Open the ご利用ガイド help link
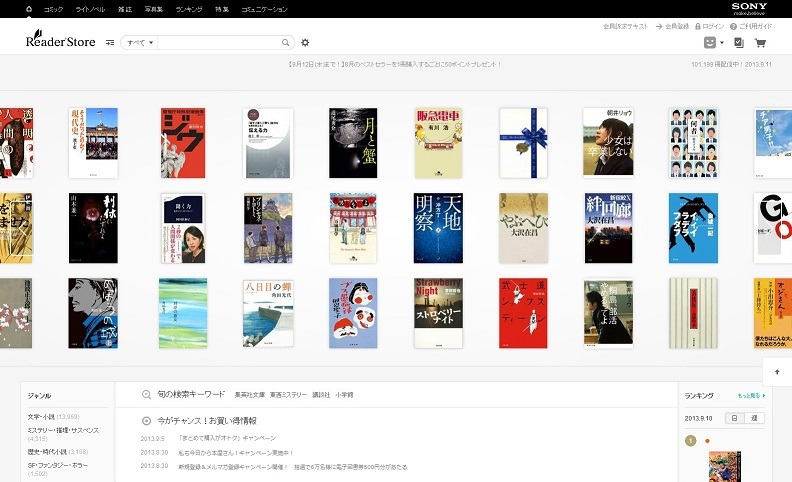Screen dimensions: 792x482 (x=755, y=26)
